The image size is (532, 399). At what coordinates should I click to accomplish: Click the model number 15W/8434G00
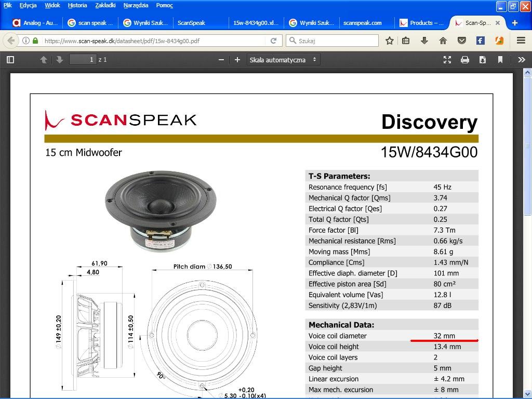(429, 152)
